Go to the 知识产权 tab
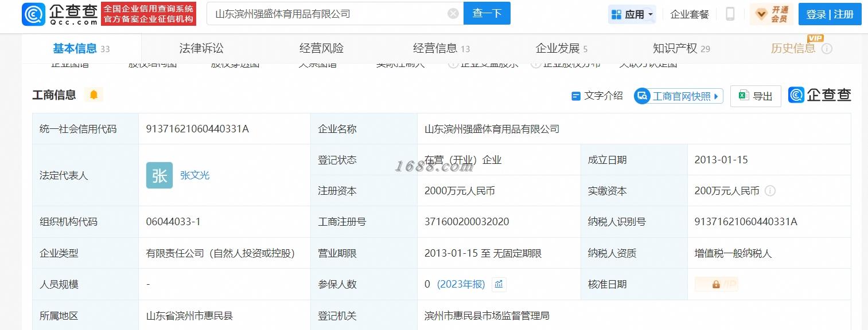 (x=681, y=49)
